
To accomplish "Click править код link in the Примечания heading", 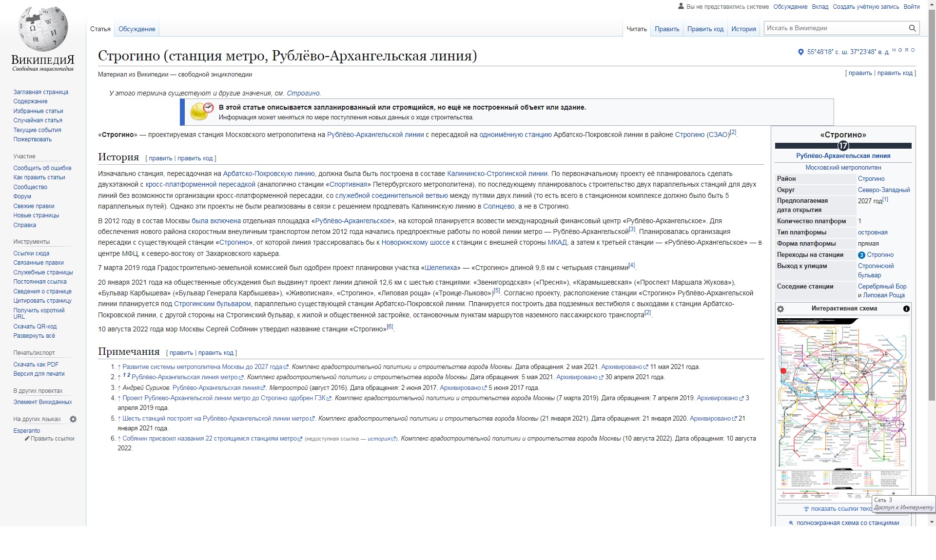I will pyautogui.click(x=216, y=353).
